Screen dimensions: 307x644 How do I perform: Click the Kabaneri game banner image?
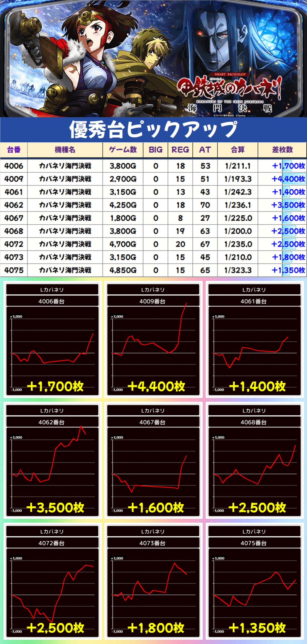pyautogui.click(x=153, y=59)
